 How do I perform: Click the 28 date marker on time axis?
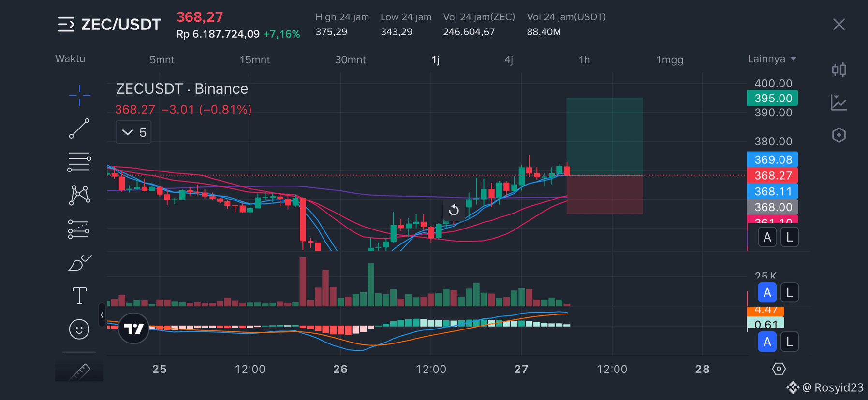[x=702, y=369]
